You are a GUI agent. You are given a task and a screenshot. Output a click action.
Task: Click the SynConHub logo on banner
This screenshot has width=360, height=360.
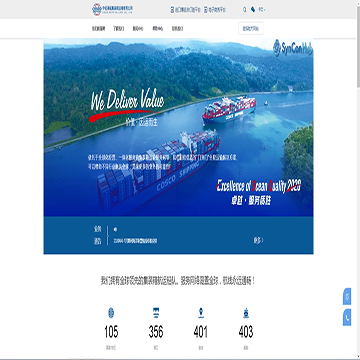(x=293, y=48)
